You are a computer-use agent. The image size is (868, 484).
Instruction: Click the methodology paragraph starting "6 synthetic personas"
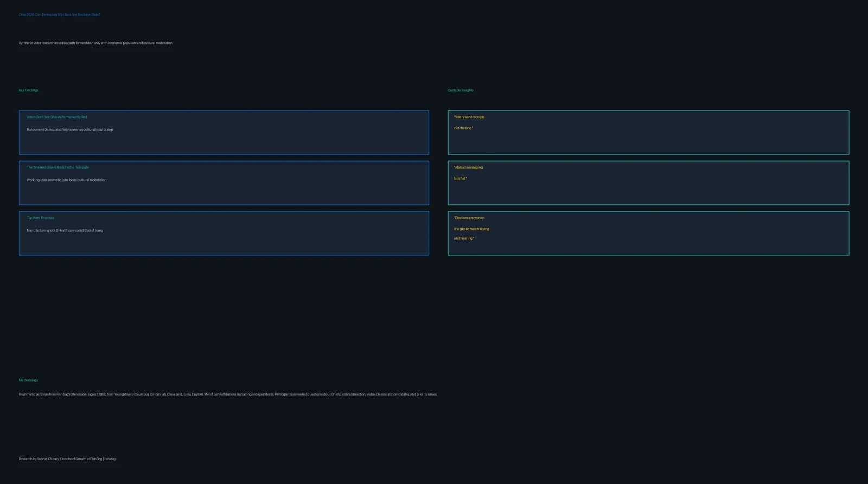[228, 395]
